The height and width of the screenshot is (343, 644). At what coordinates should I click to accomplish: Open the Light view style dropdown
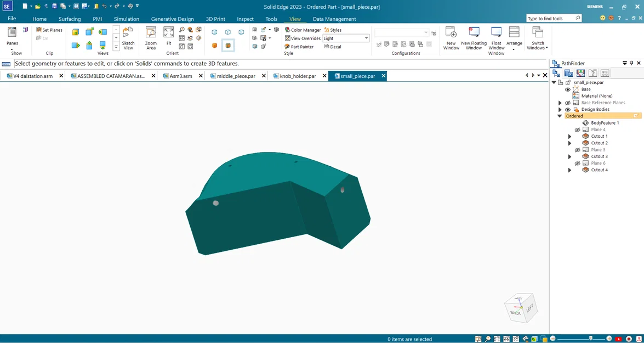(x=366, y=38)
